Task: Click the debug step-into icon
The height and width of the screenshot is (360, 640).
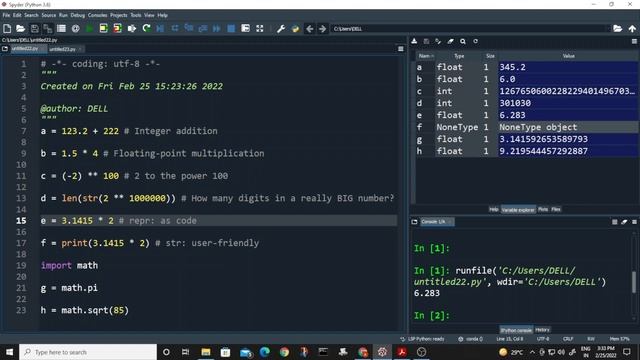Action: pyautogui.click(x=189, y=29)
